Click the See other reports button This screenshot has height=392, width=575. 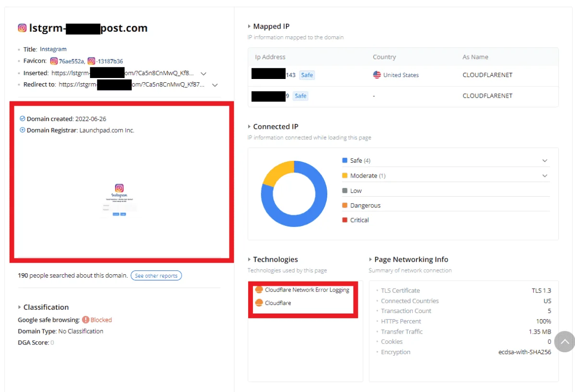click(x=156, y=276)
